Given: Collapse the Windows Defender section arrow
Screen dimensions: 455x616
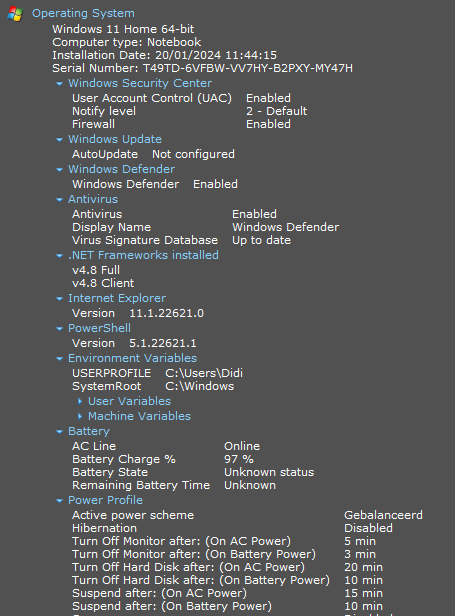Looking at the screenshot, I should pos(59,170).
